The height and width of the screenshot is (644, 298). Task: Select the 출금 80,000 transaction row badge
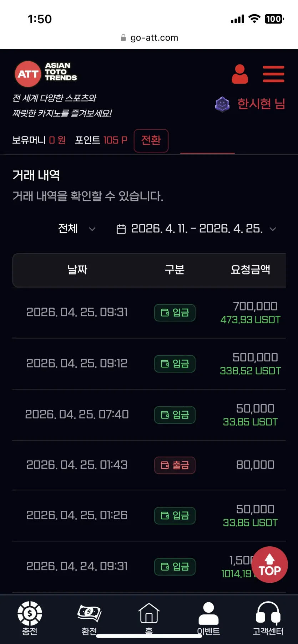click(x=175, y=465)
